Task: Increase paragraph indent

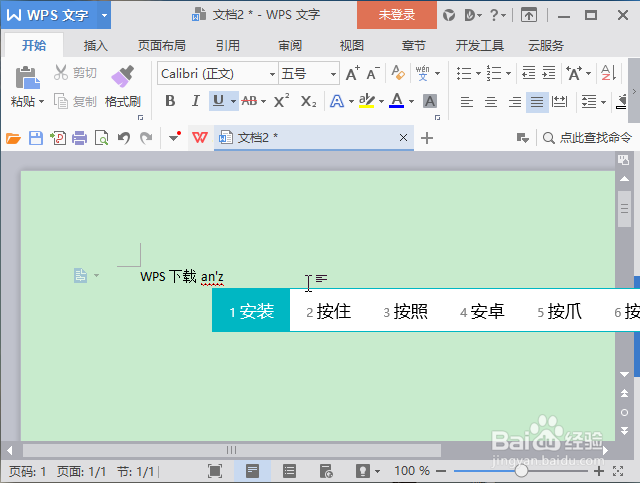Action: tap(549, 73)
